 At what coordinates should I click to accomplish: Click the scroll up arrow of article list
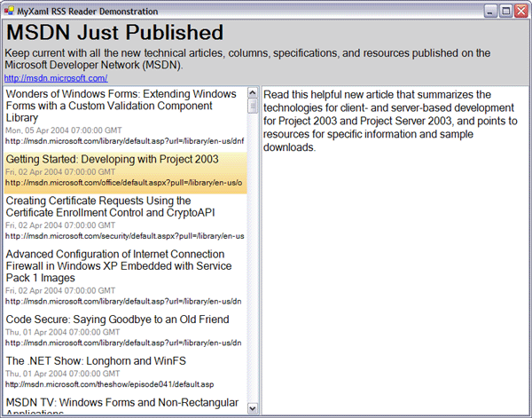click(x=253, y=92)
